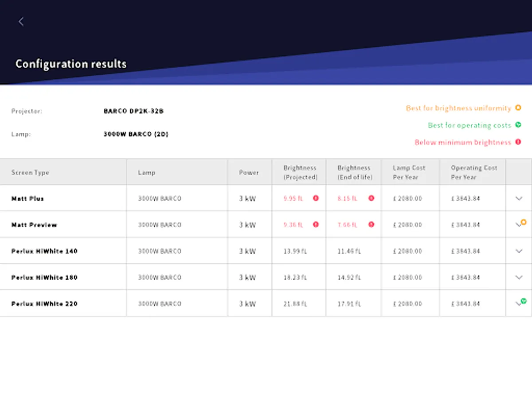Select Perlux HiWhite 180 screen type
This screenshot has height=399, width=532.
pos(44,278)
